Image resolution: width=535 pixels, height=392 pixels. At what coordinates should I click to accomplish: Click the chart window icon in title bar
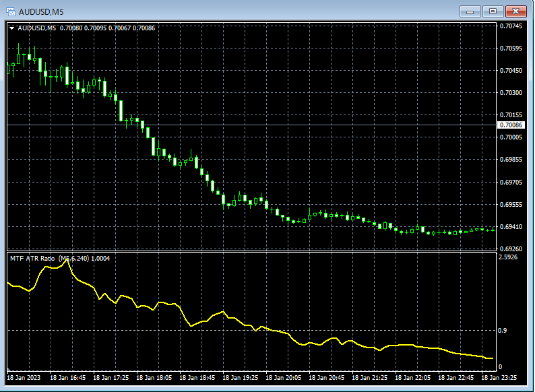tap(11, 11)
